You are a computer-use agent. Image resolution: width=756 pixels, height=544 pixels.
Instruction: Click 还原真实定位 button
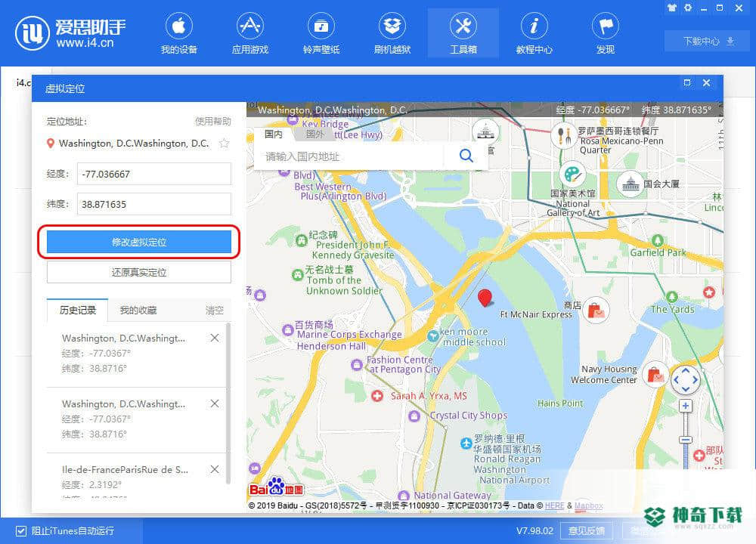coord(139,272)
